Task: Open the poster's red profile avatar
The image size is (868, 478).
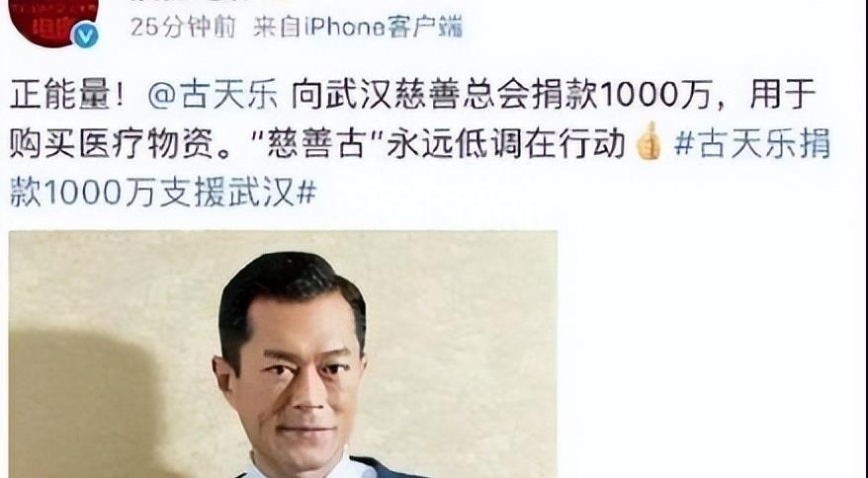Action: click(53, 20)
